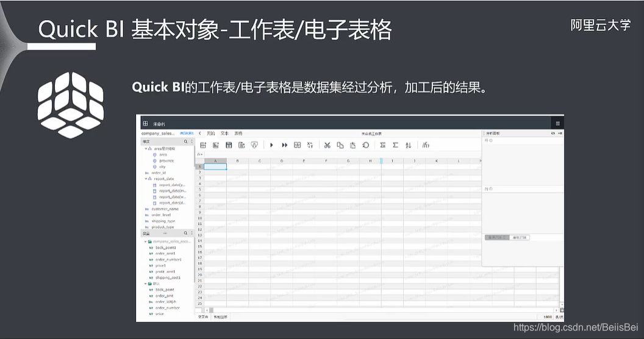Collapse the company_sales_reco measure folder
Image resolution: width=644 pixels, height=339 pixels.
click(145, 241)
